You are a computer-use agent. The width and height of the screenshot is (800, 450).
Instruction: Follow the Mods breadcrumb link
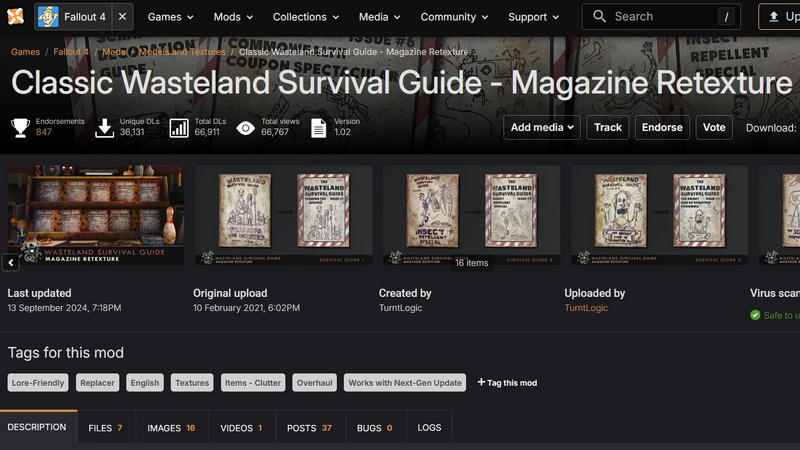(114, 52)
